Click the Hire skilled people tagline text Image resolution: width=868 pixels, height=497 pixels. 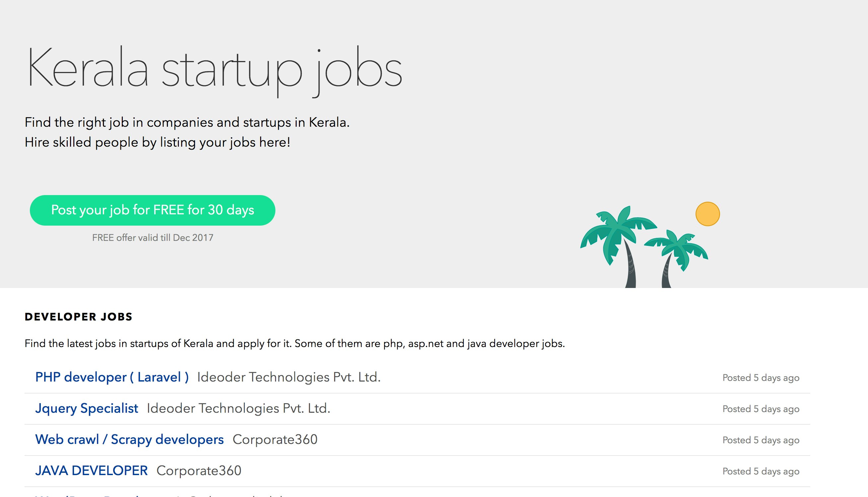[x=157, y=142]
